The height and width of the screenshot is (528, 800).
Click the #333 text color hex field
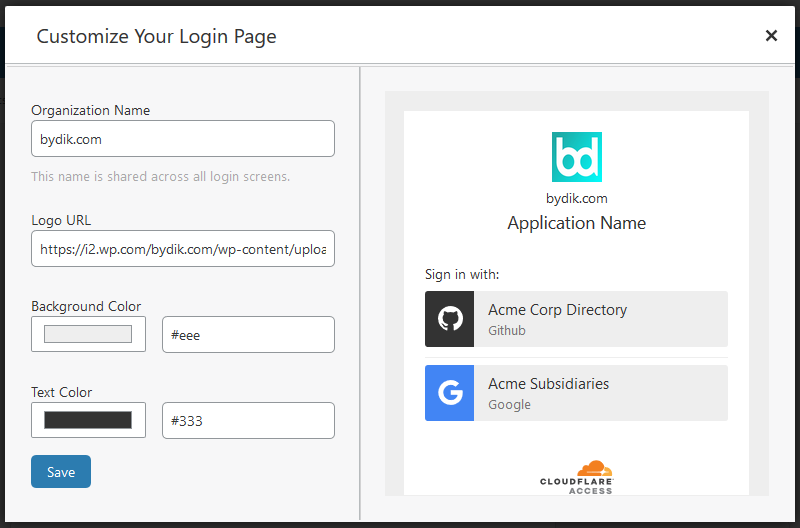tap(248, 420)
